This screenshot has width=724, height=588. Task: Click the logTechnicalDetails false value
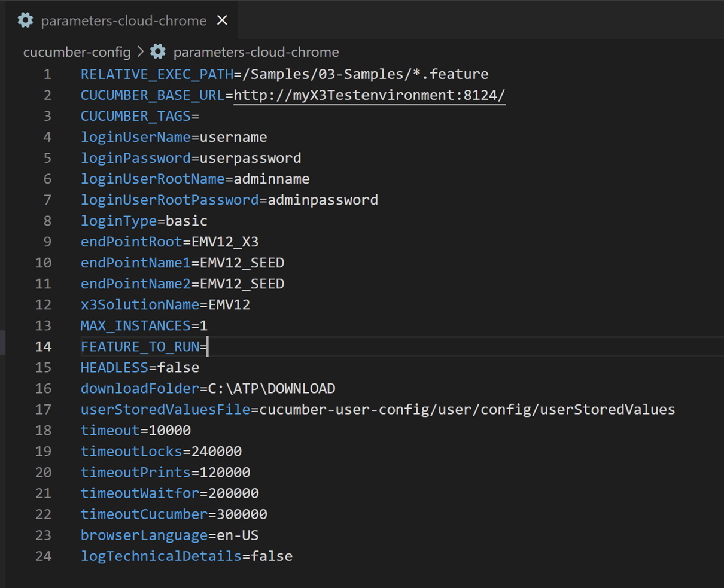272,556
